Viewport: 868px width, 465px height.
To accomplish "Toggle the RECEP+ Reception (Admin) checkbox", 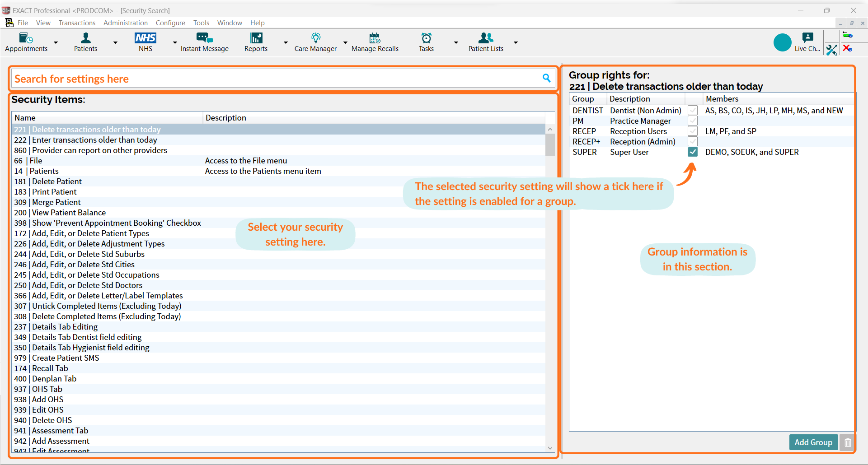I will pyautogui.click(x=692, y=141).
